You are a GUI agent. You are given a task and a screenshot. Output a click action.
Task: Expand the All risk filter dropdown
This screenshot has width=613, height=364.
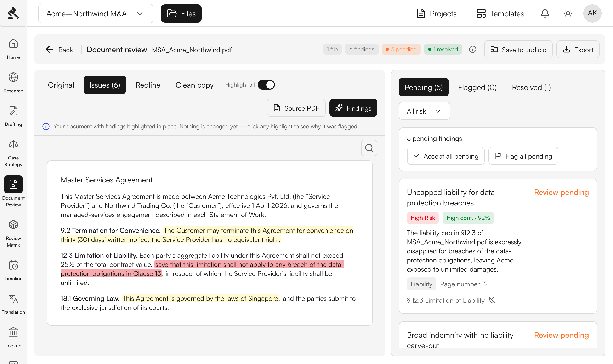coord(424,111)
